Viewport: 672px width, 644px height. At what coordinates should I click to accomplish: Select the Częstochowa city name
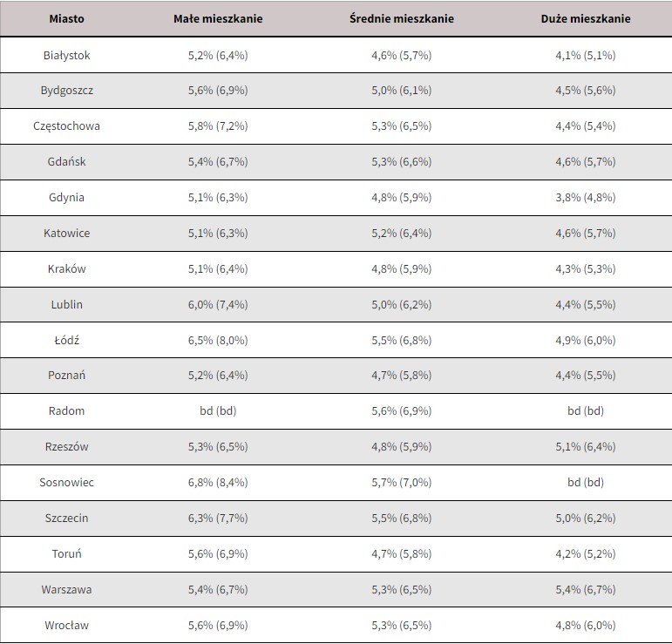click(67, 126)
